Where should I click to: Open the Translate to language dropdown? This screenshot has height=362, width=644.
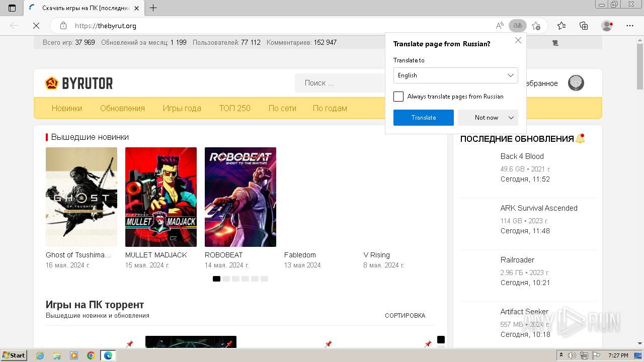(456, 75)
